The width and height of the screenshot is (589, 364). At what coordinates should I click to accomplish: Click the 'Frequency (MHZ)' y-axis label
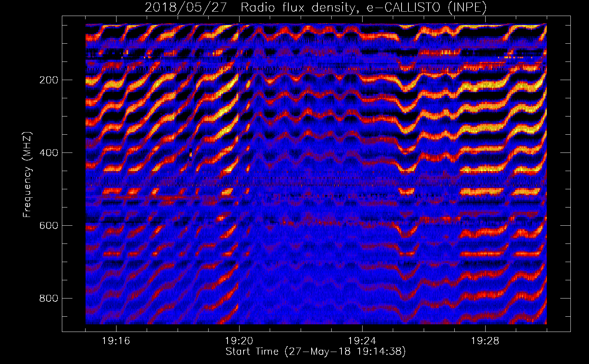click(x=27, y=174)
